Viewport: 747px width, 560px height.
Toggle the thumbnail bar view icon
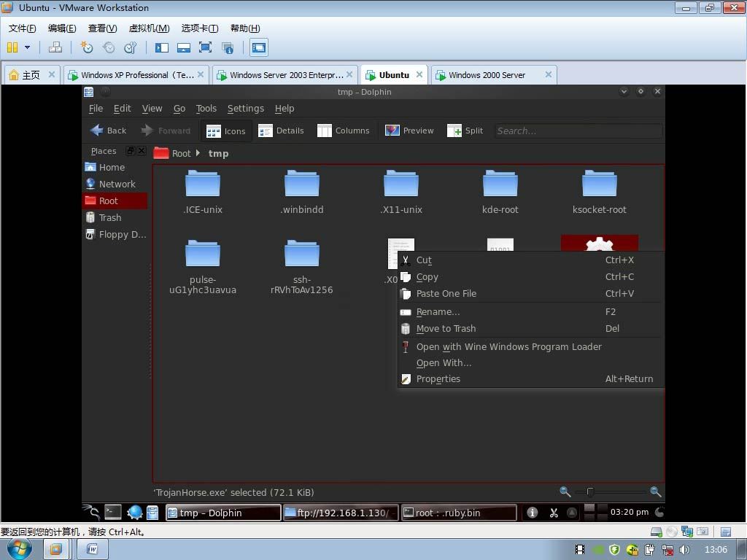pyautogui.click(x=183, y=47)
